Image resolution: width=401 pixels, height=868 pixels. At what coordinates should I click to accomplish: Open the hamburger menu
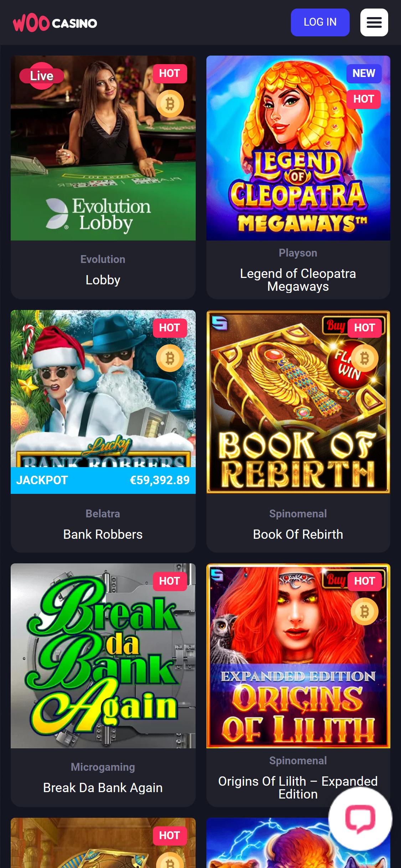[374, 22]
